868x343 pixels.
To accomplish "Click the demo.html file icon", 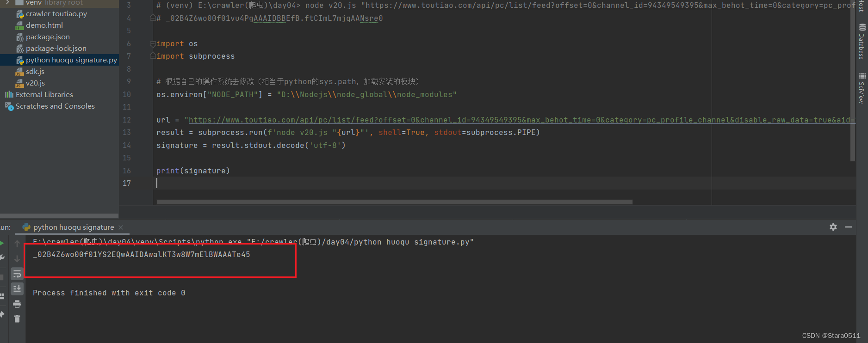I will pos(20,25).
